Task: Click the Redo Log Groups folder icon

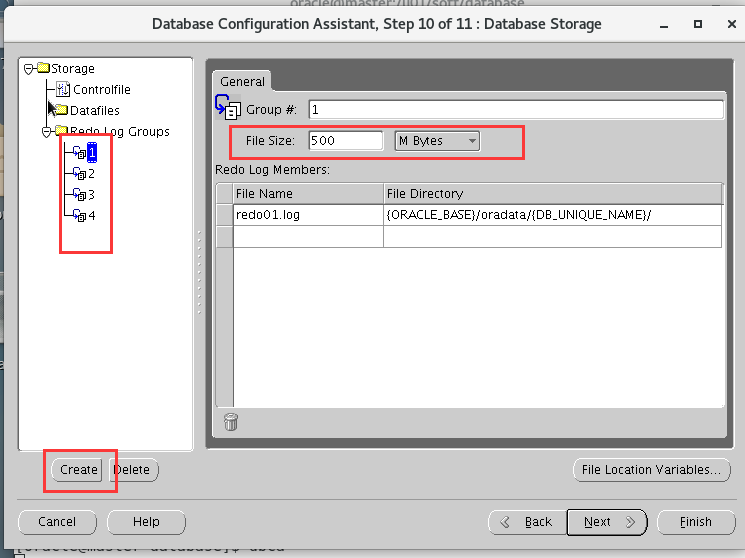Action: 62,130
